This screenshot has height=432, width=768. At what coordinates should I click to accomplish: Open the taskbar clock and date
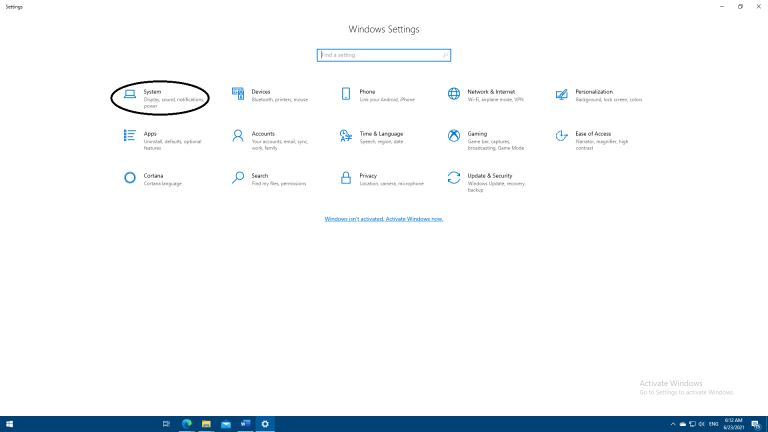coord(734,424)
